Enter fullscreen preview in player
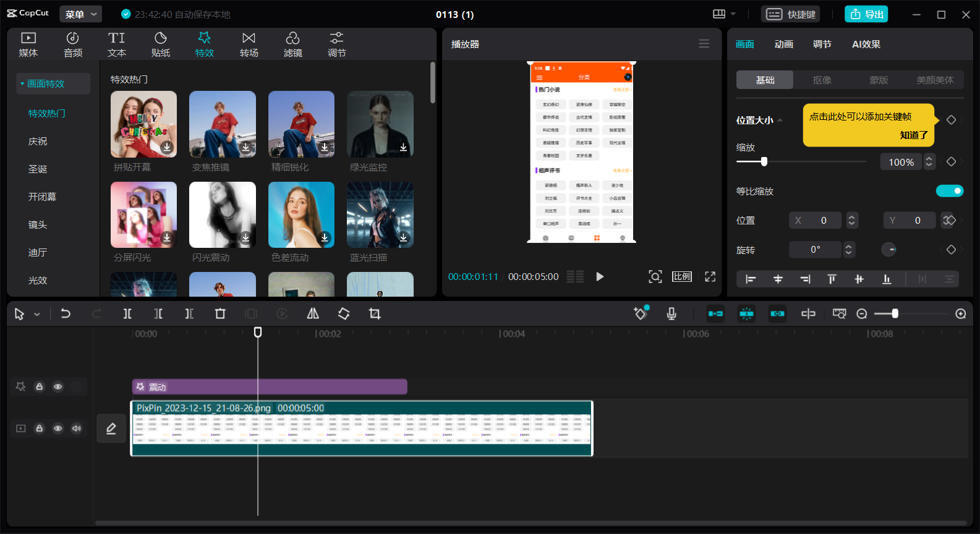Screen dimensions: 980x534 tap(710, 277)
